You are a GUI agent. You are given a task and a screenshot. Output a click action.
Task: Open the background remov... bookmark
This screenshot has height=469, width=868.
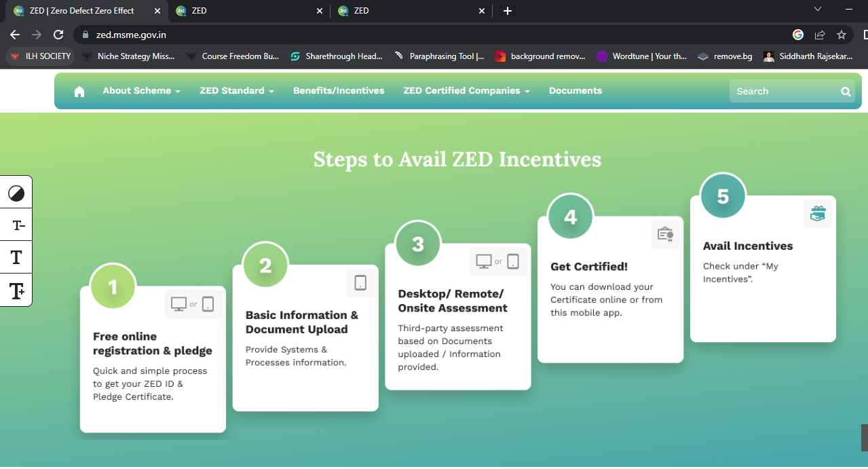pos(540,56)
